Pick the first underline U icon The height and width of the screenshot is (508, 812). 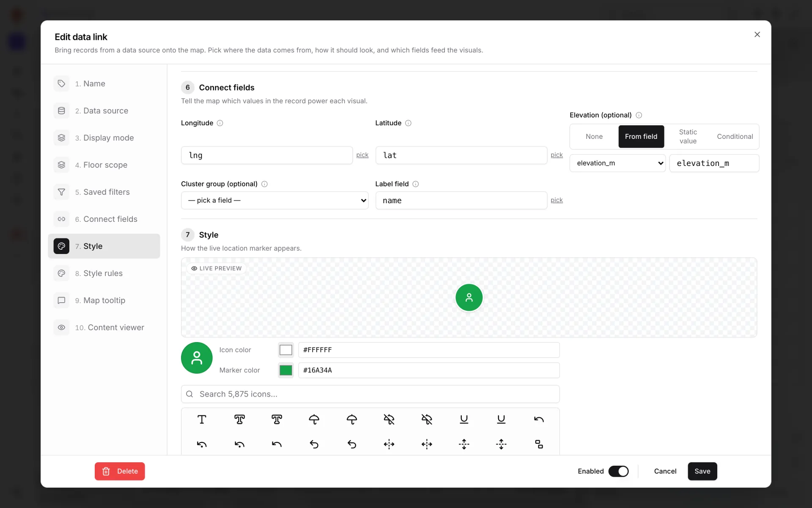click(464, 420)
